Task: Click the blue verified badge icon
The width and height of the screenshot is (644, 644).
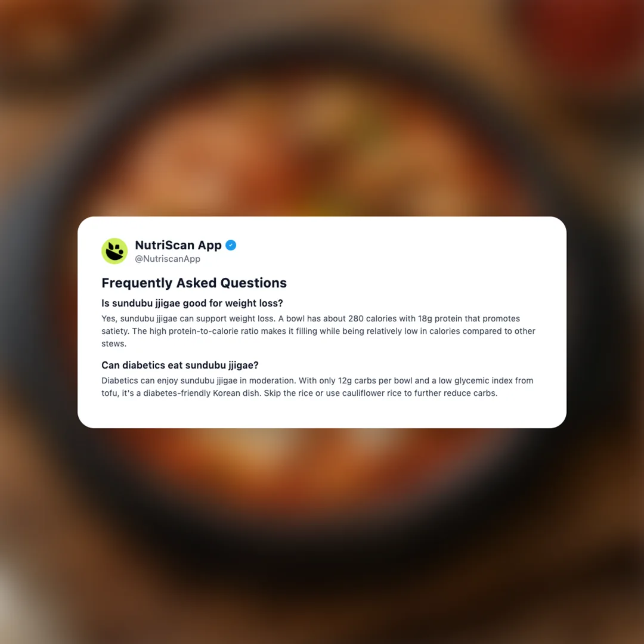Action: click(x=231, y=245)
